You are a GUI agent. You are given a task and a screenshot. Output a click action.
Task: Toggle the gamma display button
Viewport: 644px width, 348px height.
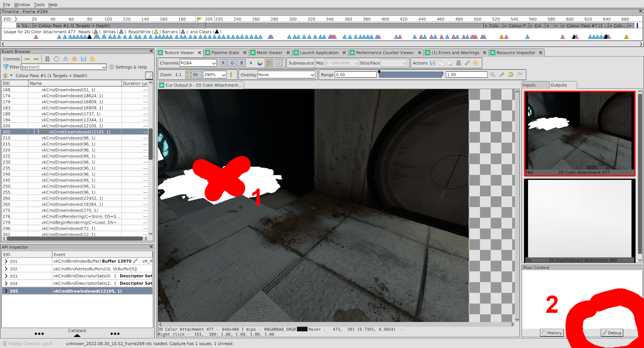point(279,63)
